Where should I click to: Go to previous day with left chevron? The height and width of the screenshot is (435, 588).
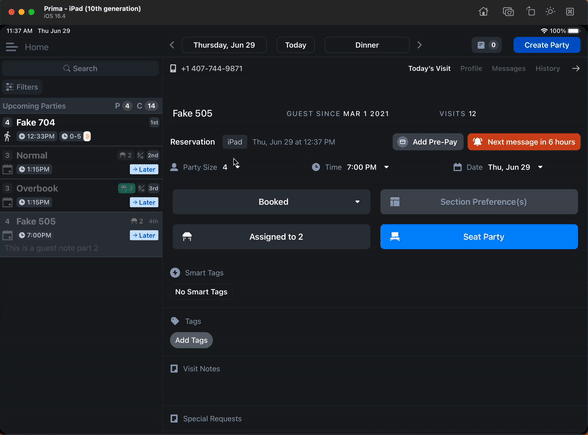tap(172, 45)
